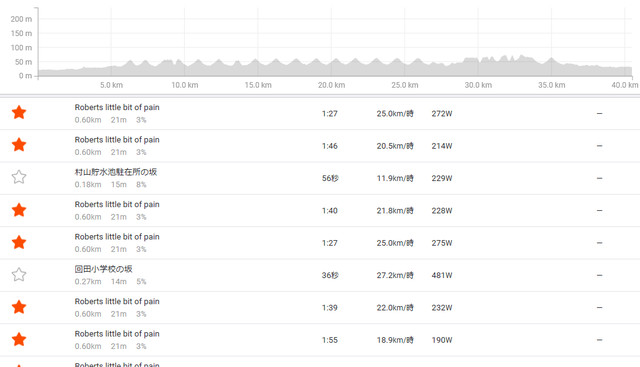The image size is (640, 367).
Task: Click the 21.8km/時 speed value
Action: tap(395, 211)
